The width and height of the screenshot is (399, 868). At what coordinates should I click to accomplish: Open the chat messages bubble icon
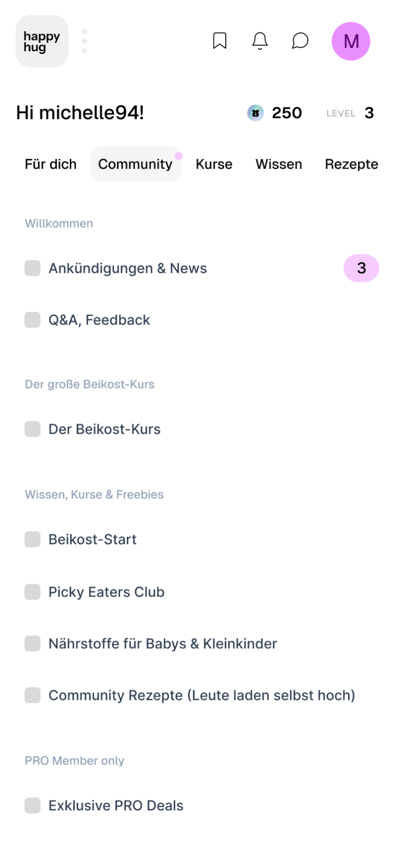click(x=300, y=41)
